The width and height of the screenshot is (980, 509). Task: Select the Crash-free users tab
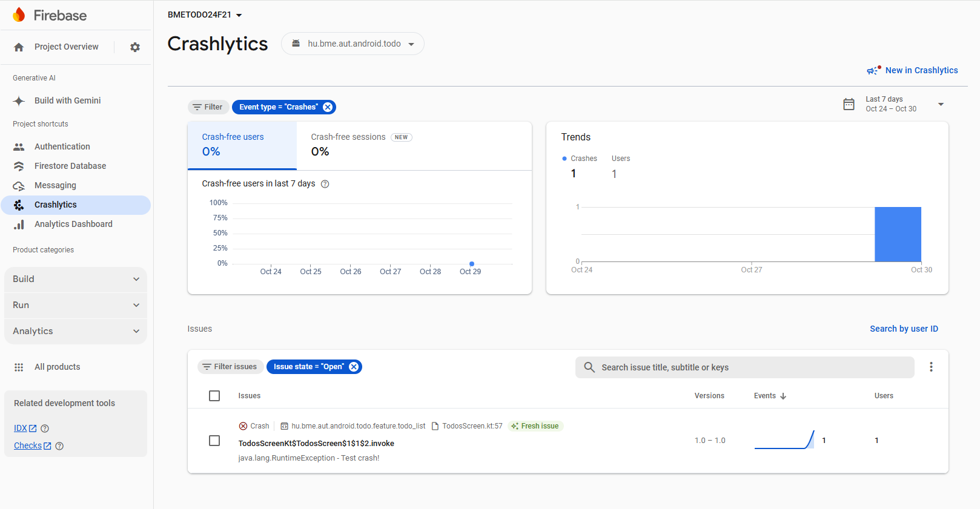click(x=242, y=145)
